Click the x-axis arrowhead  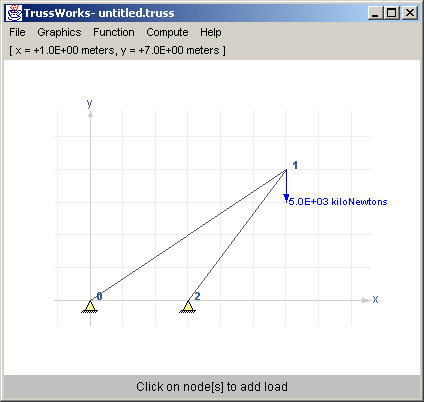[366, 300]
